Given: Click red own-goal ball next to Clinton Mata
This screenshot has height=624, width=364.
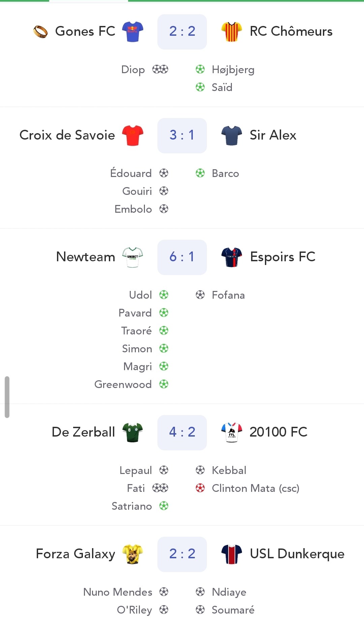Looking at the screenshot, I should pyautogui.click(x=200, y=488).
